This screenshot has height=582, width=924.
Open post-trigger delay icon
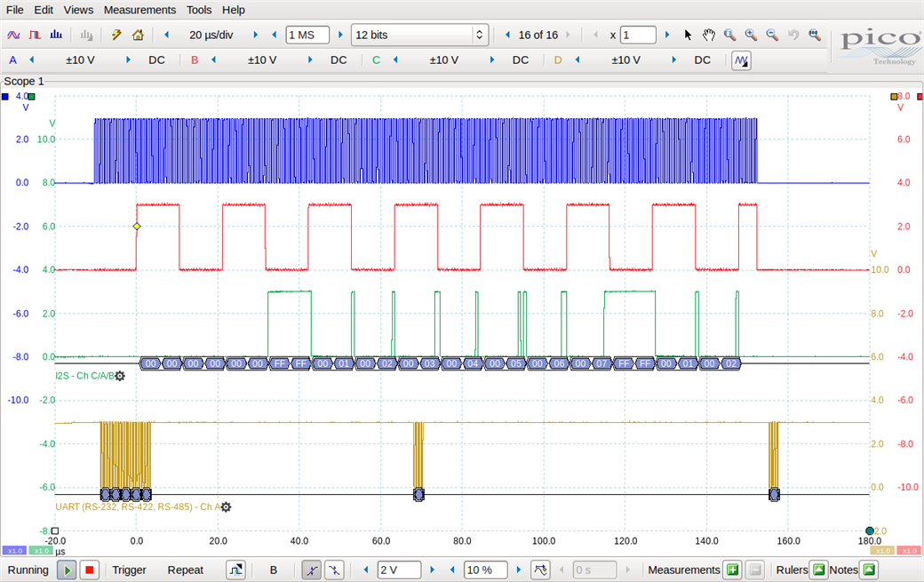(x=540, y=570)
